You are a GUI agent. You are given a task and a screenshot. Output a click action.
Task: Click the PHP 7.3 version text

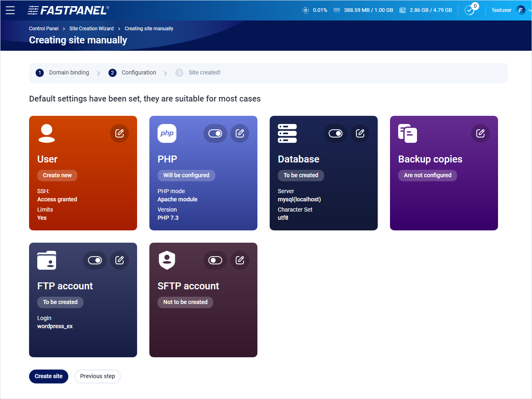(x=168, y=218)
